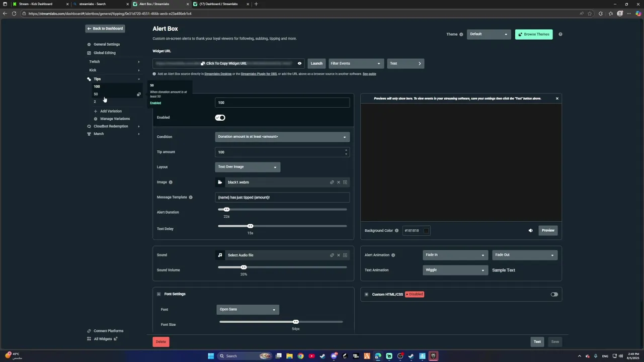Select the 50 tip variation
Viewport: 644px width, 362px height.
[96, 94]
